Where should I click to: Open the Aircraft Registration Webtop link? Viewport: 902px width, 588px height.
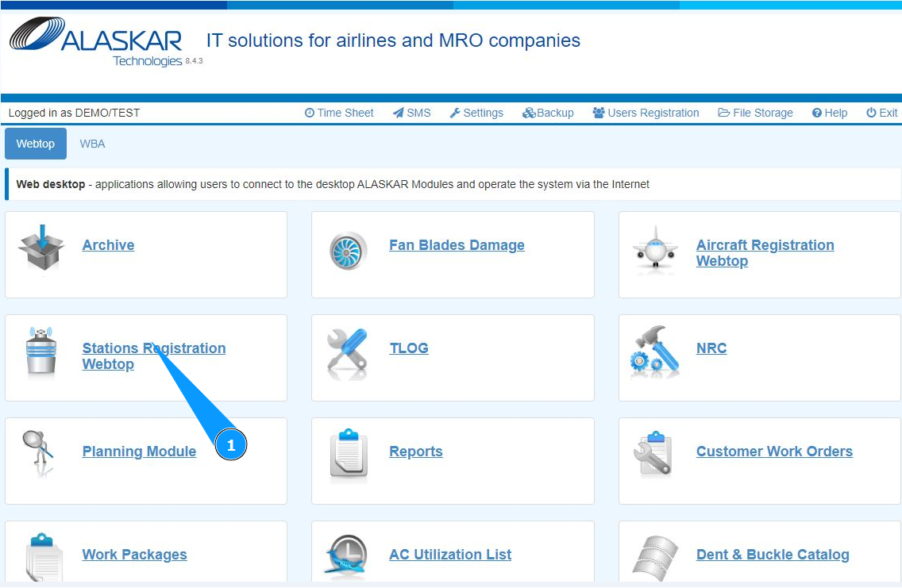[765, 253]
